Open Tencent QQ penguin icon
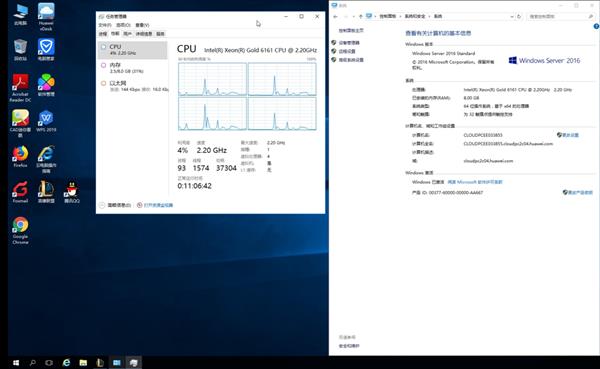600x369 pixels. (72, 192)
